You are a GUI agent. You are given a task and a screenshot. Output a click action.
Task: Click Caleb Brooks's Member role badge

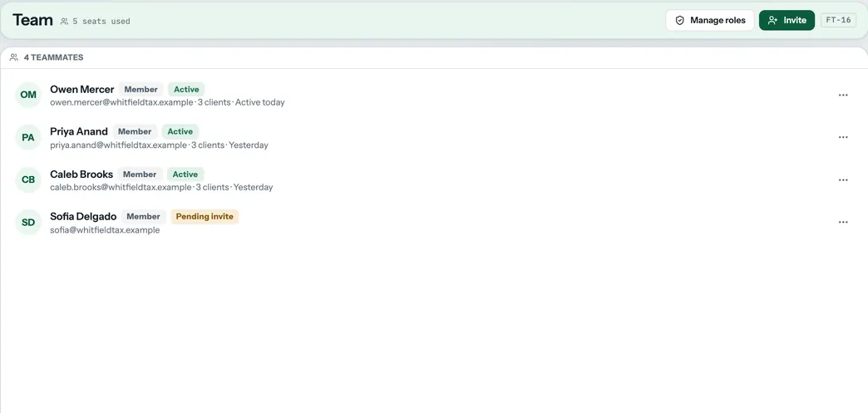point(140,174)
